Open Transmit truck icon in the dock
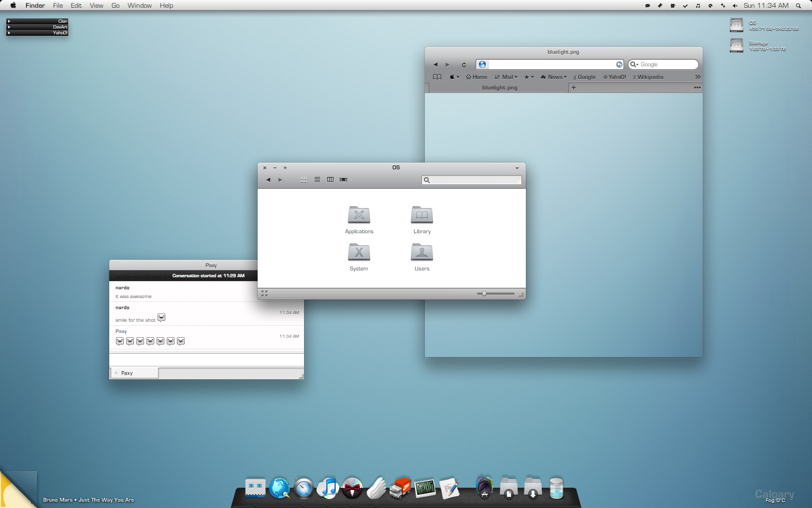This screenshot has height=508, width=812. click(x=401, y=488)
